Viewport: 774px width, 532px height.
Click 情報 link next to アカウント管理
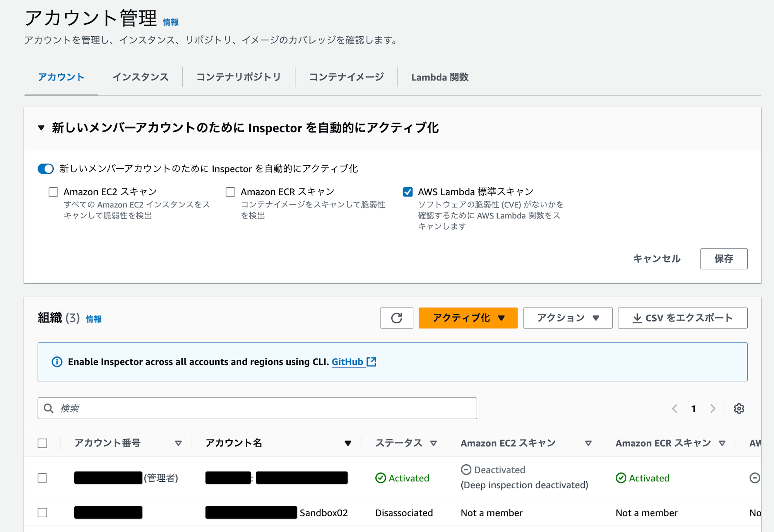click(171, 22)
